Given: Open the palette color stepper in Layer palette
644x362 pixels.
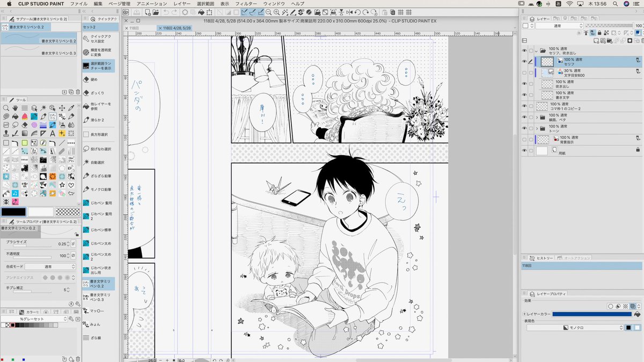Looking at the screenshot, I should (x=532, y=26).
